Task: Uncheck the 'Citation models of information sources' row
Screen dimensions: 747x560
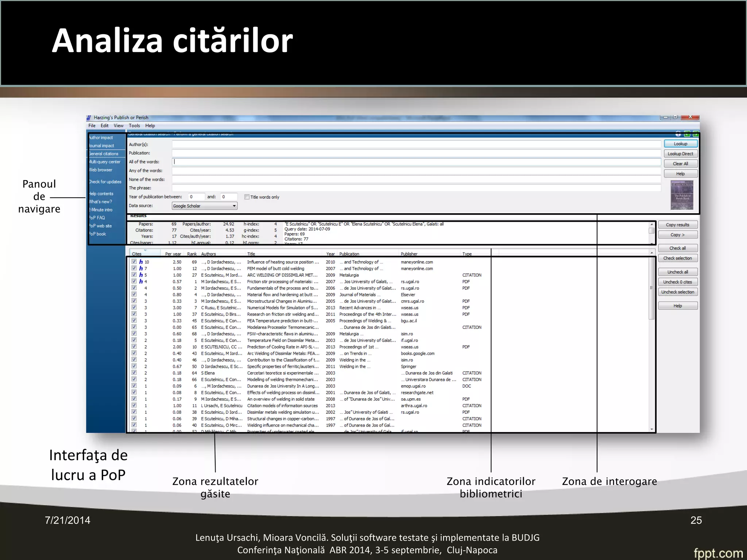Action: [134, 405]
